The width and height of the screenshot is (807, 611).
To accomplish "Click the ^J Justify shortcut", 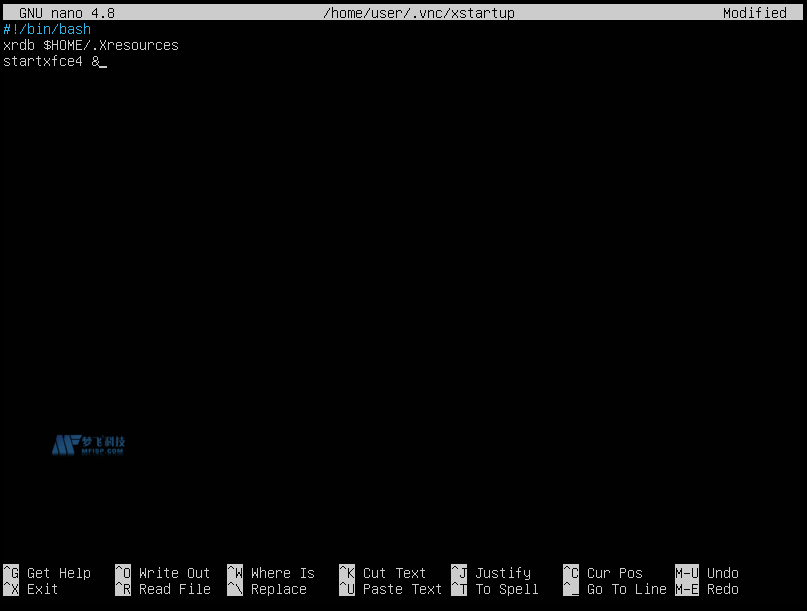I will pyautogui.click(x=491, y=573).
